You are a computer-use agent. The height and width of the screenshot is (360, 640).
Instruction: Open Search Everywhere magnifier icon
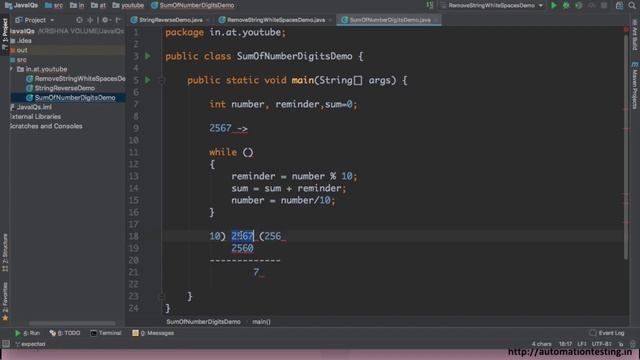632,5
